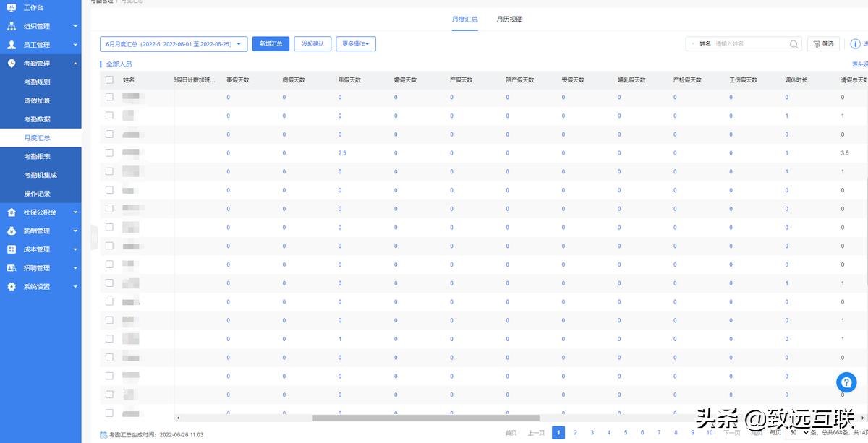Viewport: 868px width, 443px height.
Task: Open the 50 per-page size selector
Action: pyautogui.click(x=799, y=432)
